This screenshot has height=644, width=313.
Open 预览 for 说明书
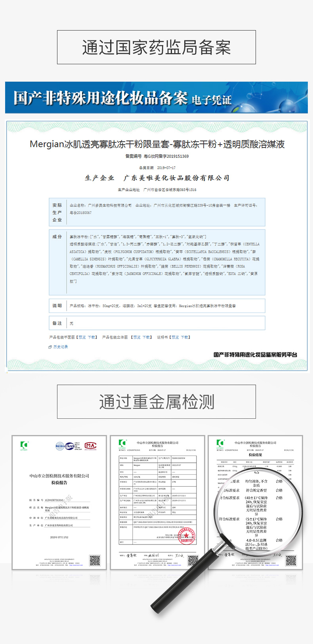click(x=175, y=337)
